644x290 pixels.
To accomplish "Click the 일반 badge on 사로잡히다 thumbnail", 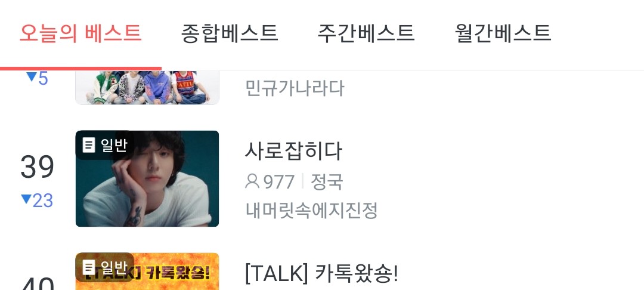I will tap(105, 145).
